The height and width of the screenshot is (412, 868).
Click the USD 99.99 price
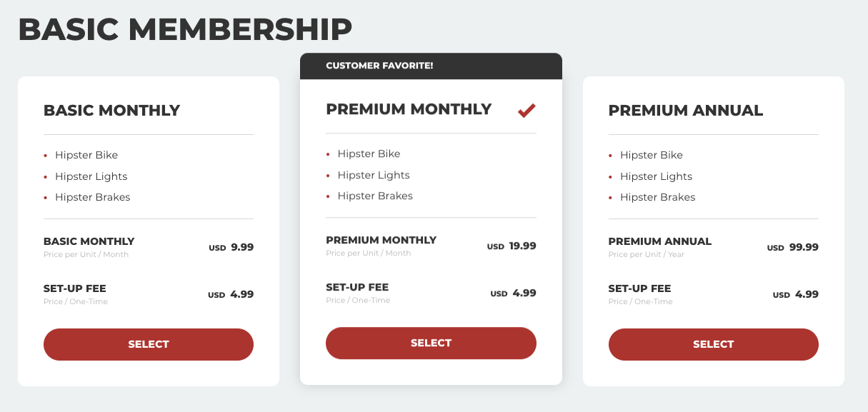[793, 248]
